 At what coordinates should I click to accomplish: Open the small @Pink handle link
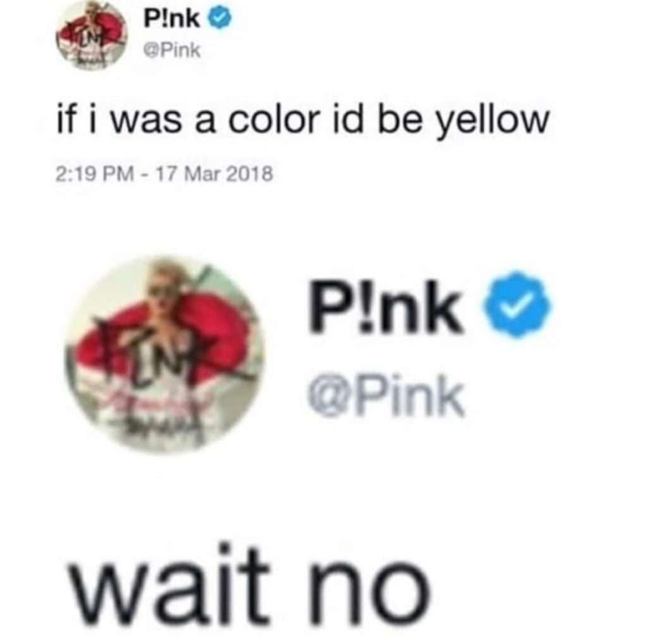pos(172,51)
